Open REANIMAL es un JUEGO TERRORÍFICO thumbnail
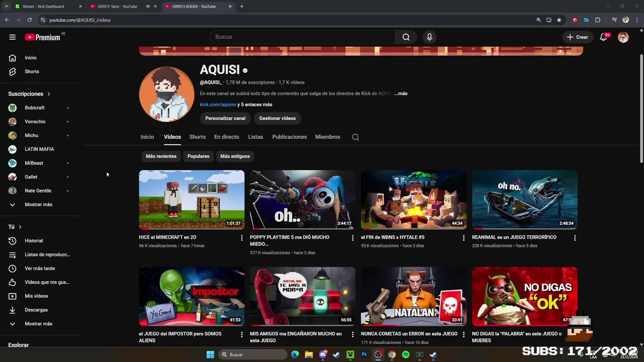 525,200
